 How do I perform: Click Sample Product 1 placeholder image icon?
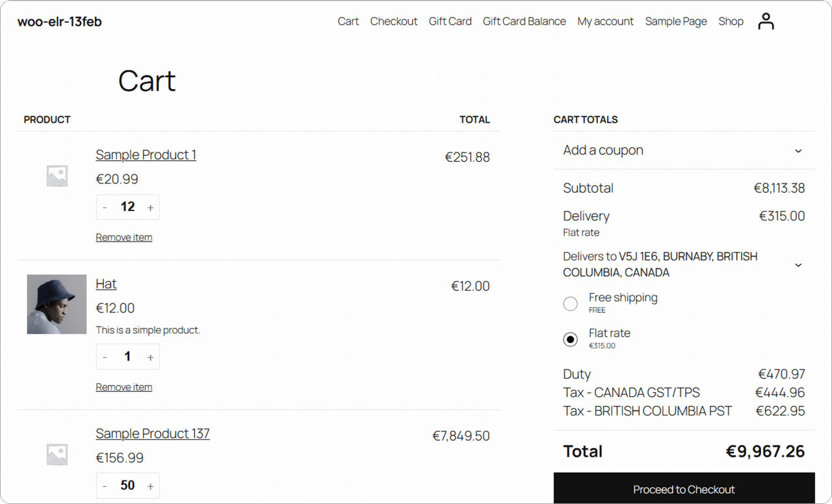coord(57,175)
